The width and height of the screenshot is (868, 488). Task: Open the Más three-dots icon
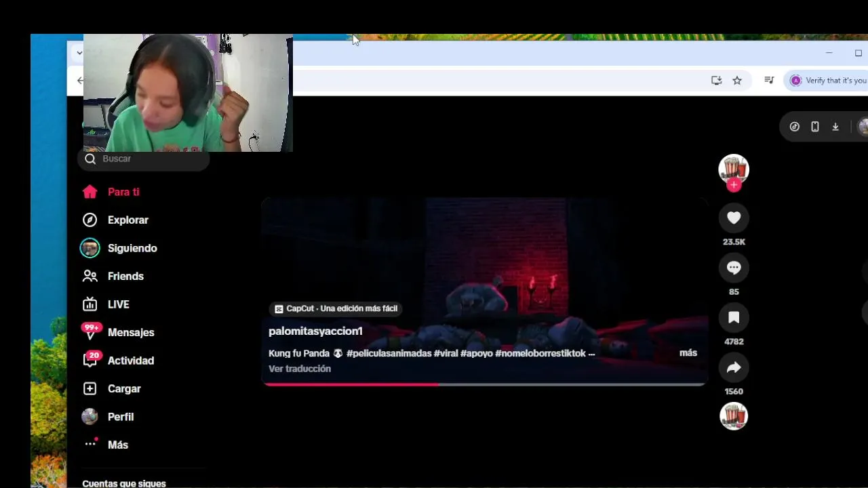coord(90,444)
